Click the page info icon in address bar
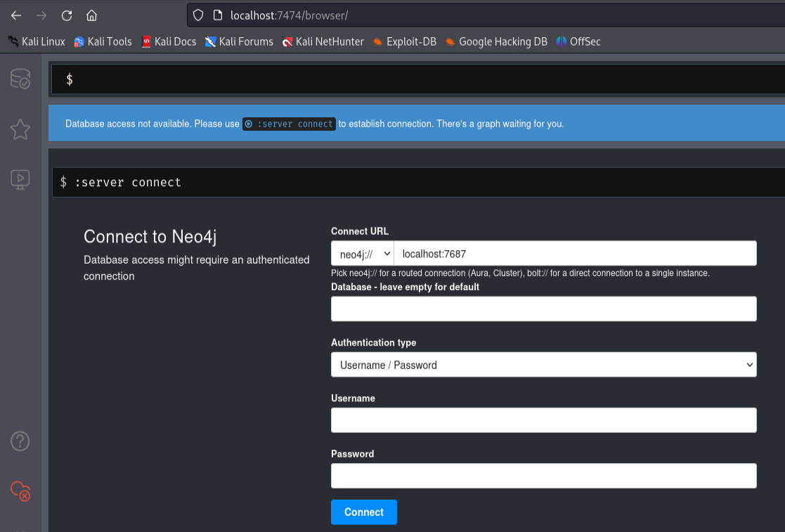This screenshot has width=785, height=532. coord(218,15)
